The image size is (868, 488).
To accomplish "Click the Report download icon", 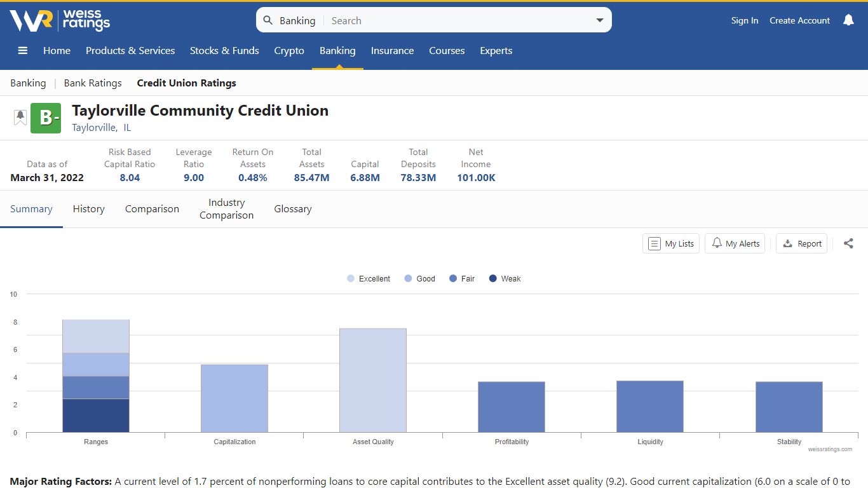I will pyautogui.click(x=788, y=243).
